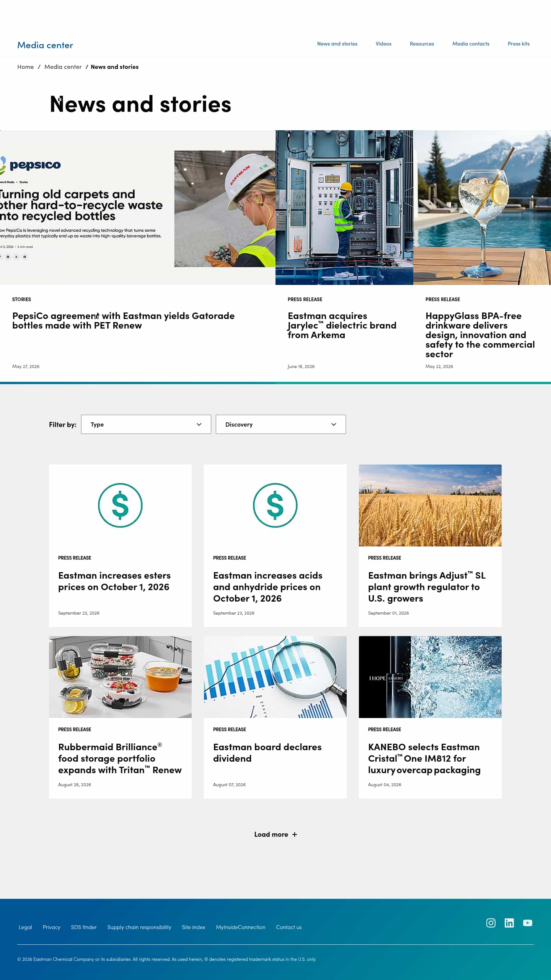Open the acids and anhydride prices article
Viewport: 551px width, 980px height.
point(267,587)
